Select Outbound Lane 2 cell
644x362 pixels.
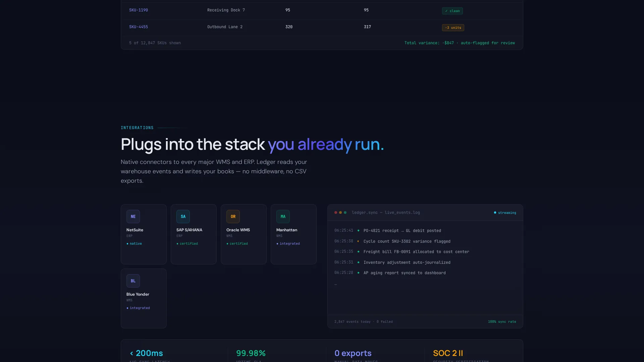coord(225,27)
